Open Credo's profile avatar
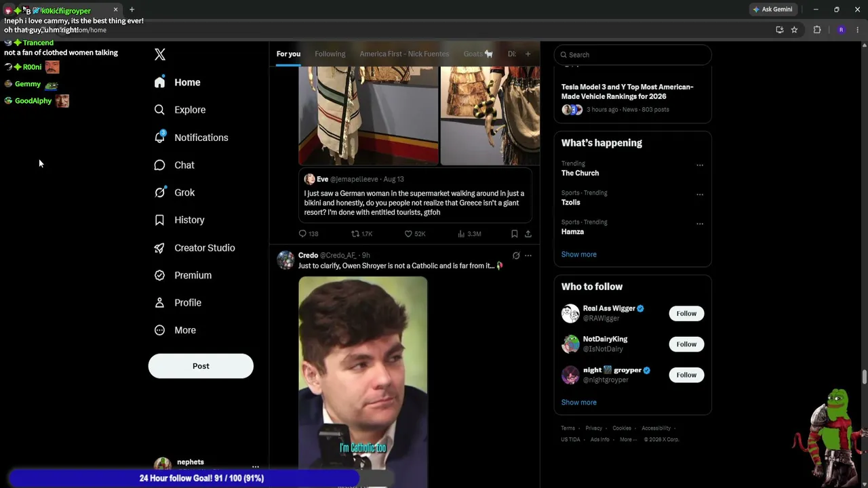This screenshot has width=868, height=488. [285, 260]
